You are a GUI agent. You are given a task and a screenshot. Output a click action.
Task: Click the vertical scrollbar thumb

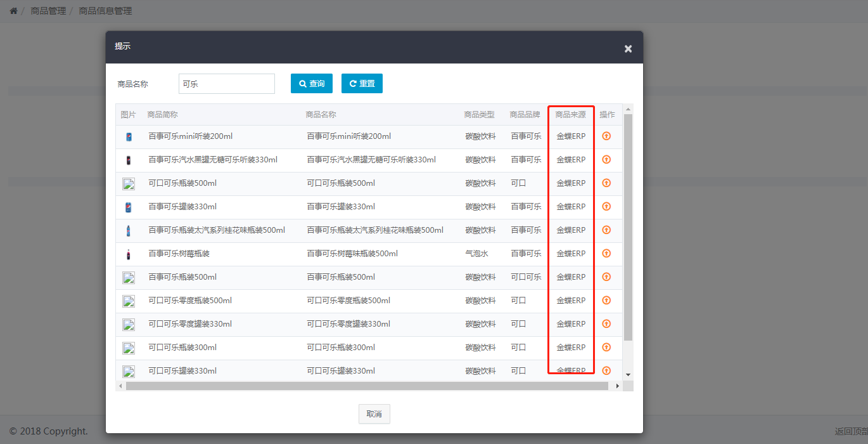628,227
